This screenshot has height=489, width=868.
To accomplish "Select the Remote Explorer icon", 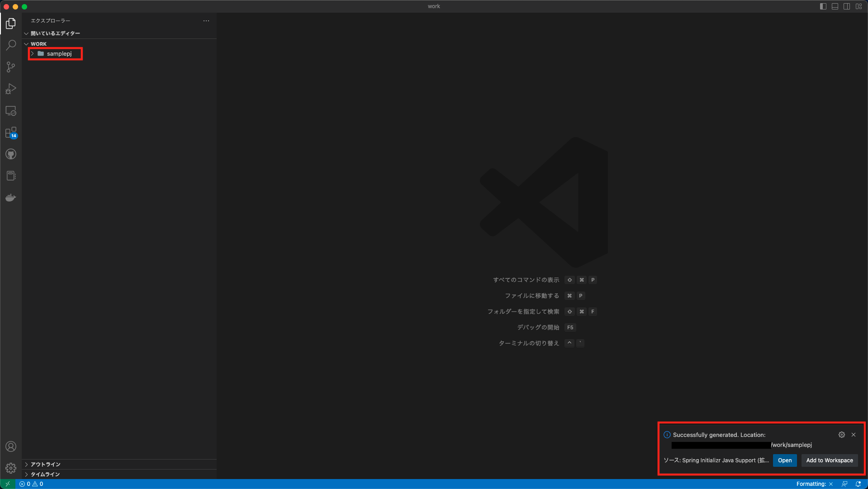I will click(10, 110).
